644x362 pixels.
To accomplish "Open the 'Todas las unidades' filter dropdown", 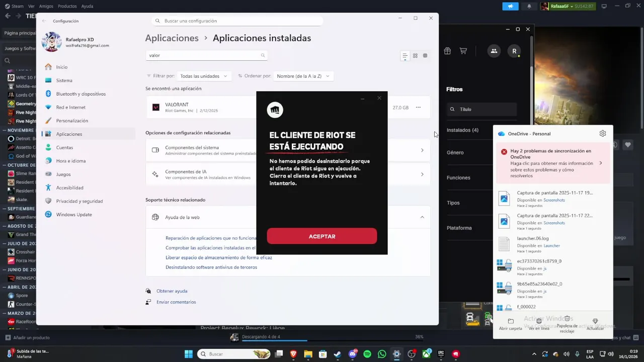I will [204, 76].
